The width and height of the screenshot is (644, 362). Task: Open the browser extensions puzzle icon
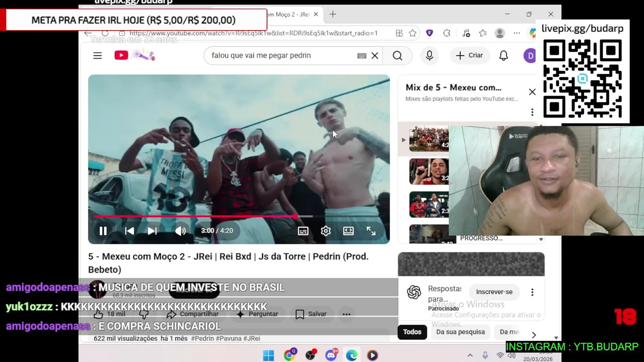[447, 33]
